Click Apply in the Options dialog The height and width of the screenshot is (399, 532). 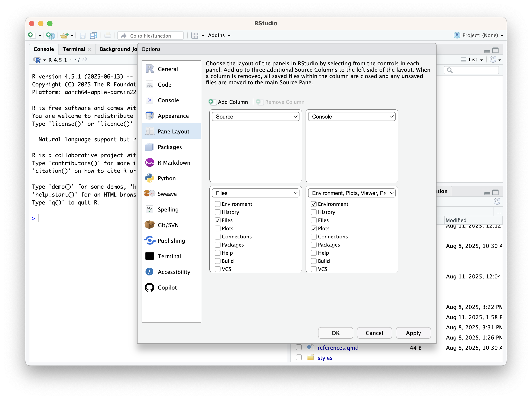pyautogui.click(x=413, y=333)
